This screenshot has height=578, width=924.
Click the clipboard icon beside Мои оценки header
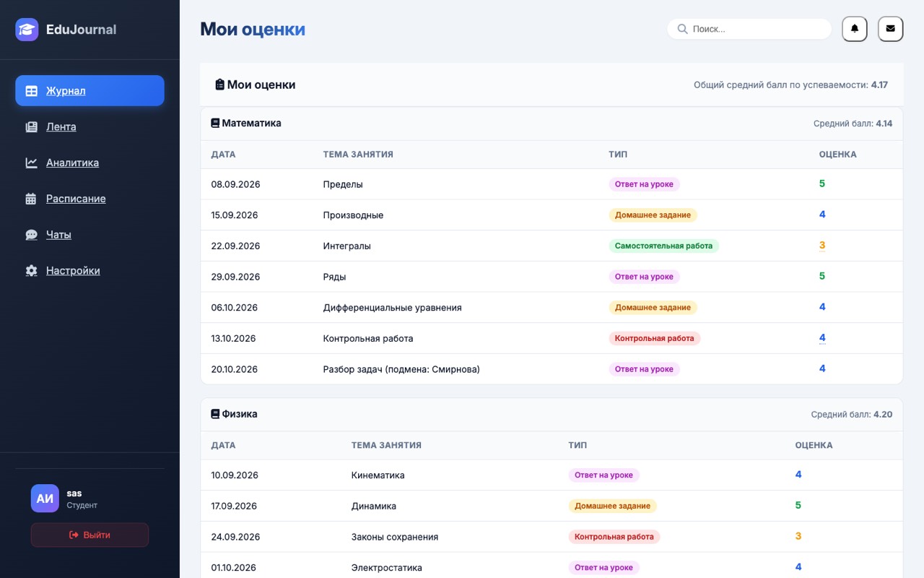point(220,85)
